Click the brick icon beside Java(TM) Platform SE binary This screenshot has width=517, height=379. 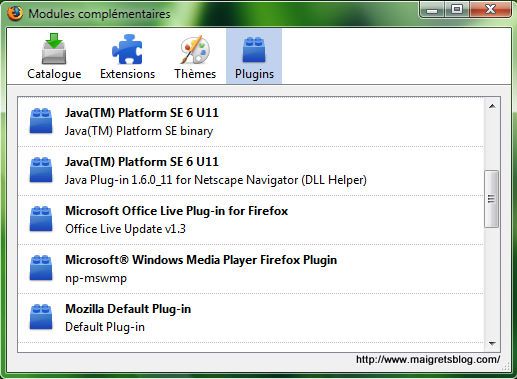(41, 121)
